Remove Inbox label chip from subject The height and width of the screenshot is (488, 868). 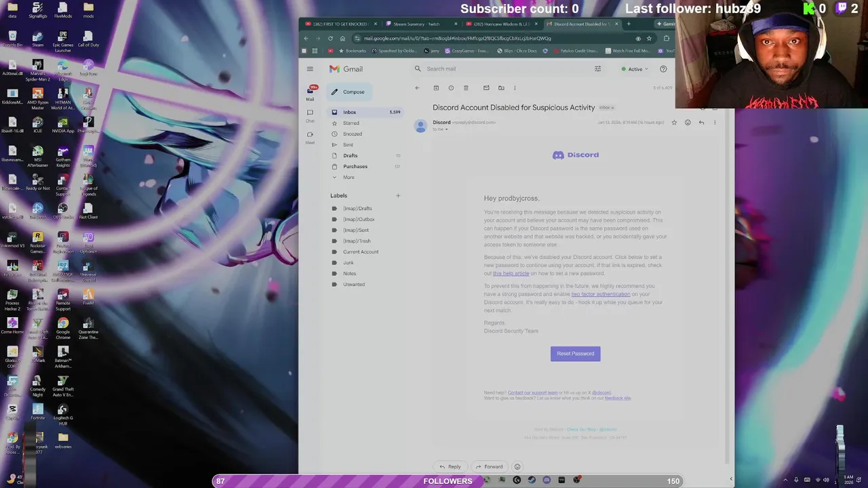click(x=612, y=108)
